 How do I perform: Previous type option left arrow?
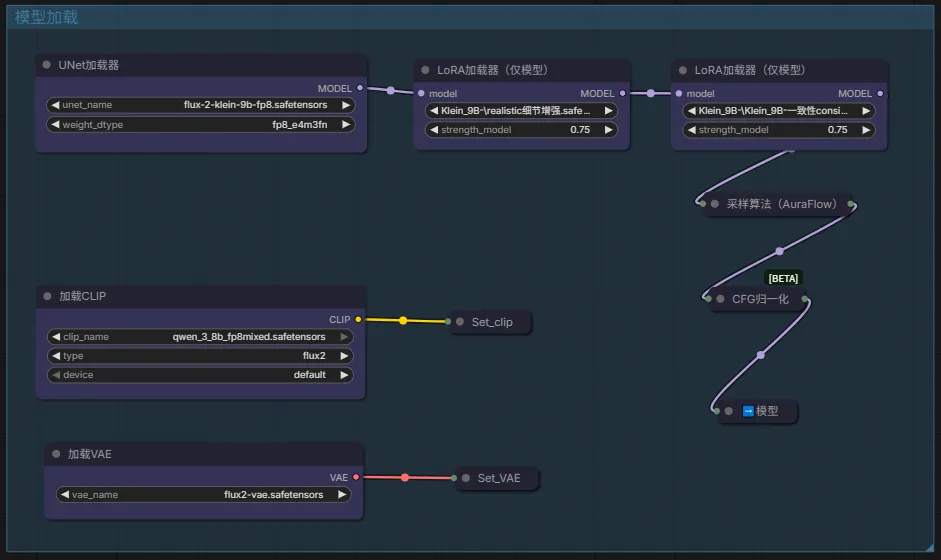coord(56,356)
